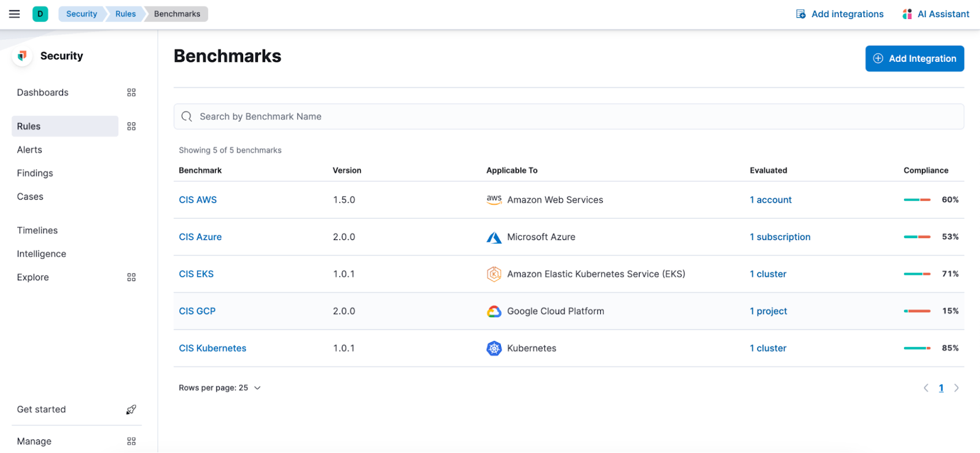
Task: Open Explore in the sidebar
Action: point(33,277)
